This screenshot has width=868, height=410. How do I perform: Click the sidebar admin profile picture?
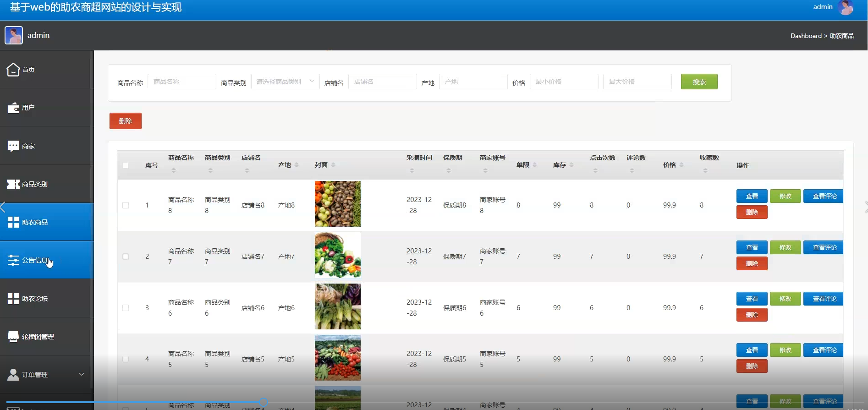[14, 35]
